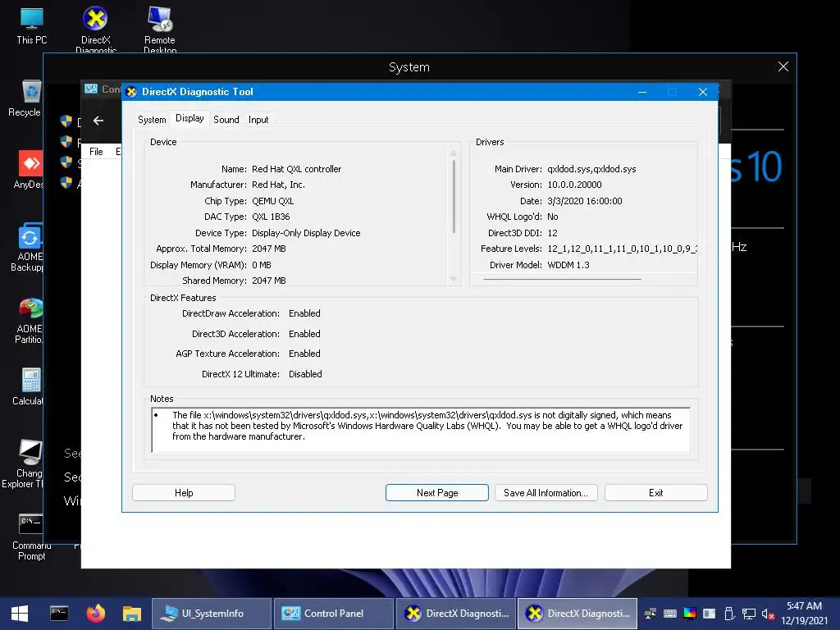
Task: Open This PC desktop icon
Action: tap(32, 25)
